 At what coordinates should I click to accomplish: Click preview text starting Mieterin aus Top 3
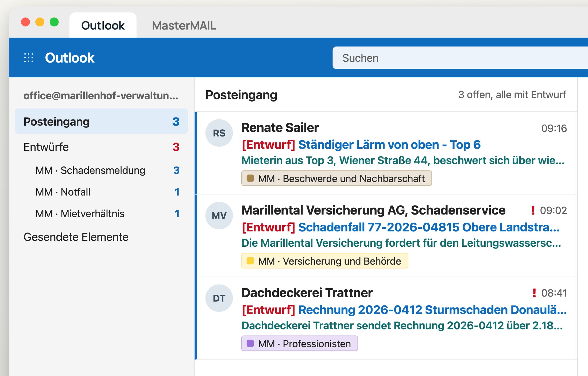click(403, 160)
